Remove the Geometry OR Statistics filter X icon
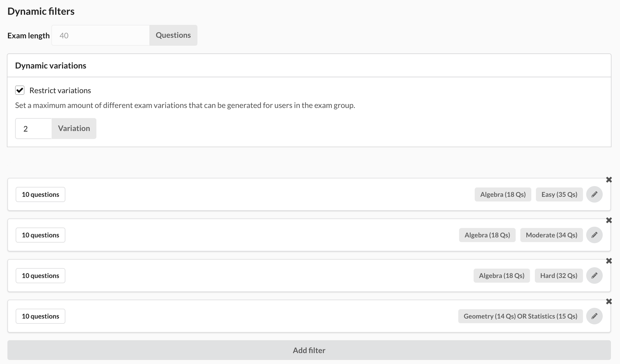This screenshot has height=364, width=620. click(x=609, y=301)
